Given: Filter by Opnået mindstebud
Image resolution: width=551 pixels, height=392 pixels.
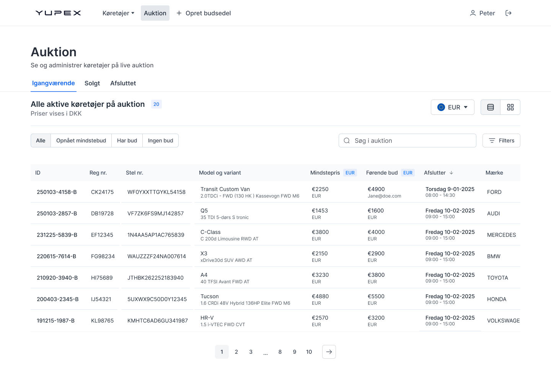Looking at the screenshot, I should coord(81,140).
